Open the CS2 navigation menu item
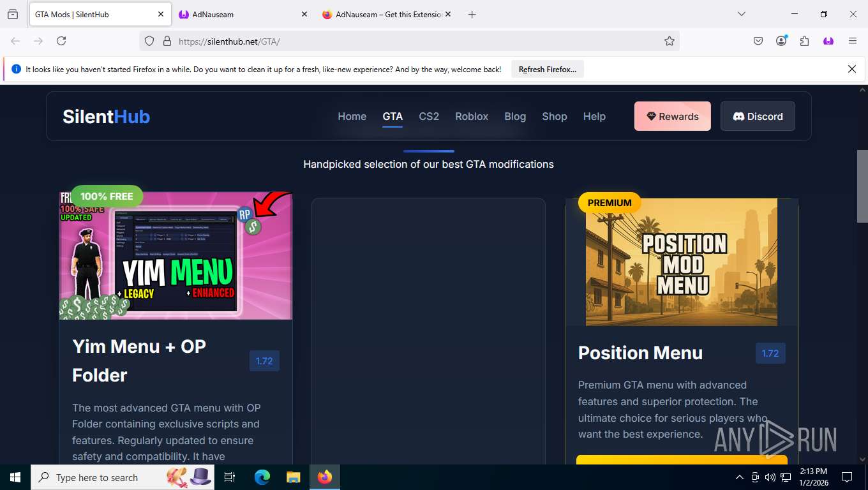The height and width of the screenshot is (490, 868). click(429, 116)
